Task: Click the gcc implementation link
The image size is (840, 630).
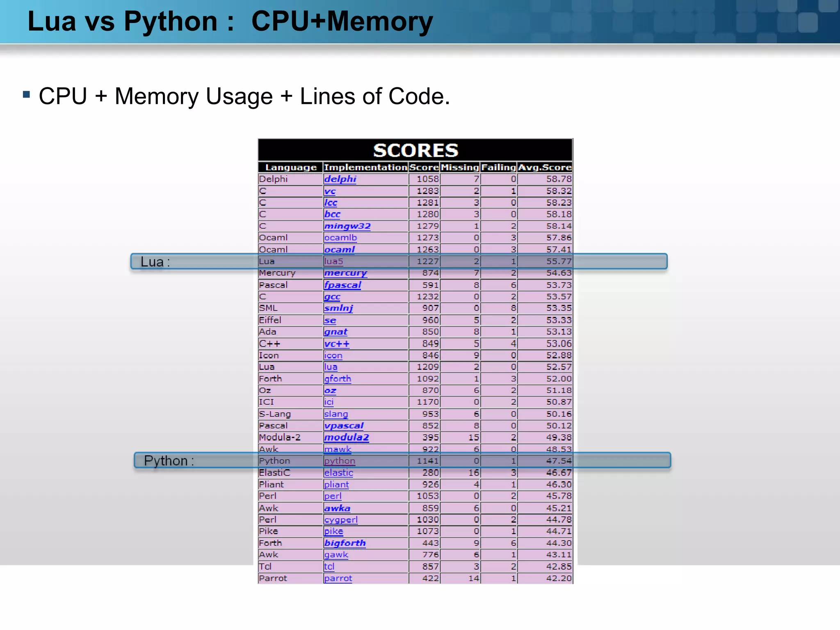Action: pyautogui.click(x=332, y=297)
